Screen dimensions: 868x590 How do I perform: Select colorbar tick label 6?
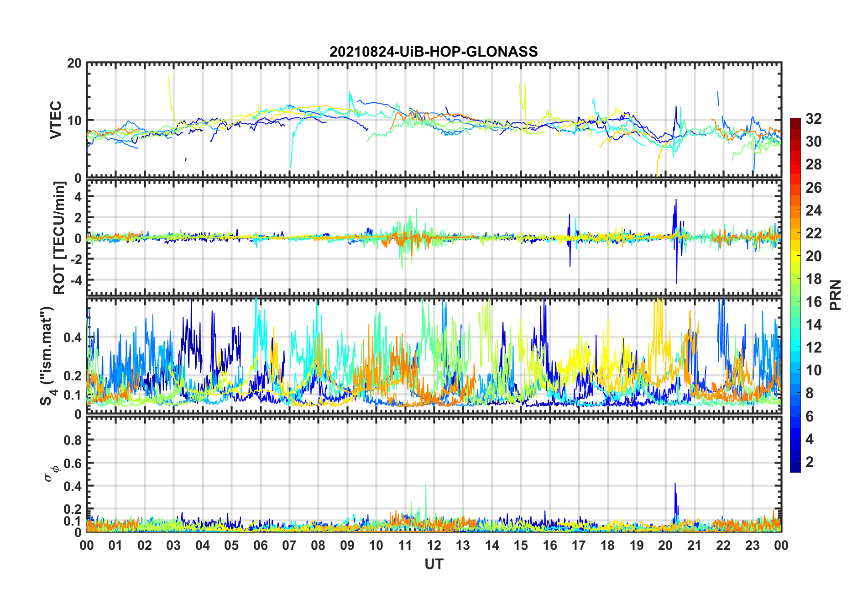pos(810,416)
